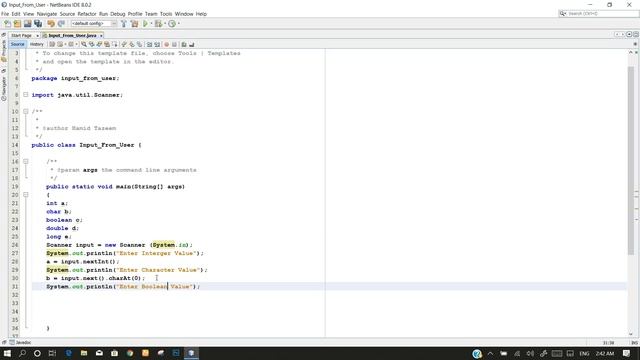Image resolution: width=640 pixels, height=360 pixels.
Task: Click the Task View taskbar icon
Action: point(52,353)
